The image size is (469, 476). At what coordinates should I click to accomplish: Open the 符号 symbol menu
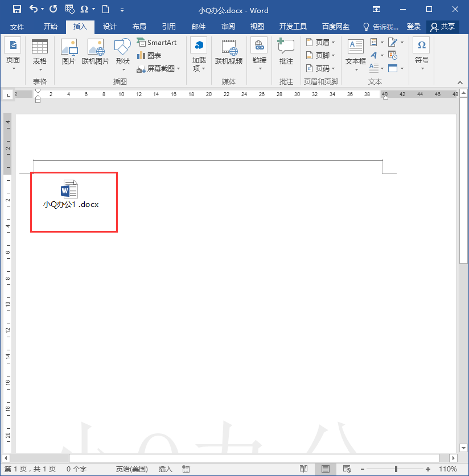pos(422,54)
